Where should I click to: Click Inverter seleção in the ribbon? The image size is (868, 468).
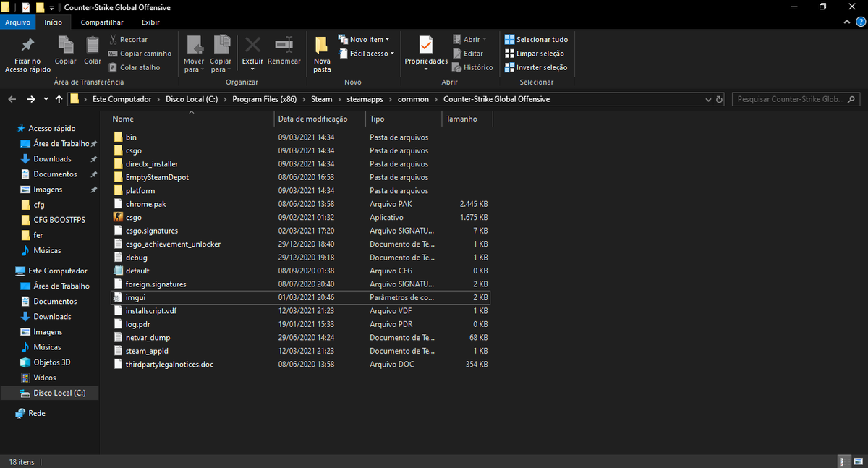[536, 67]
